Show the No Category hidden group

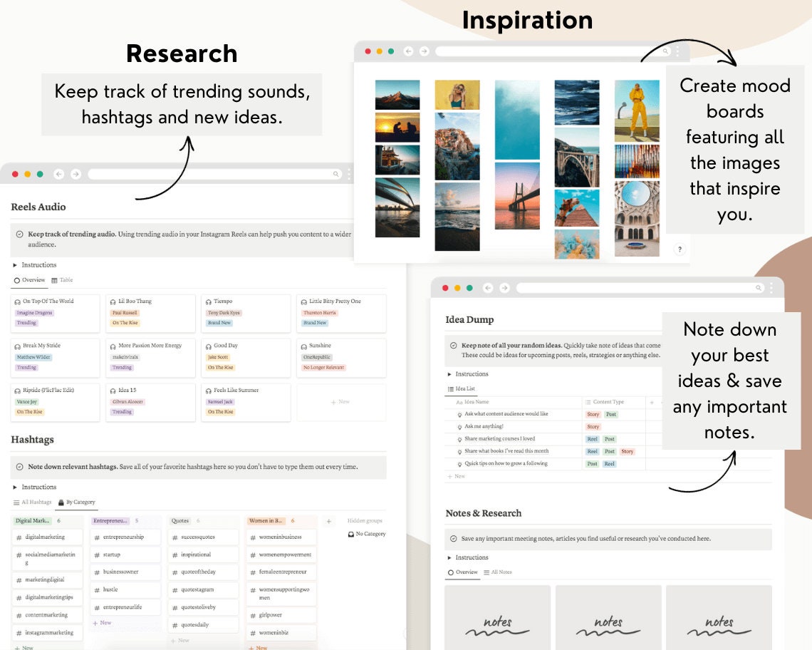point(366,534)
